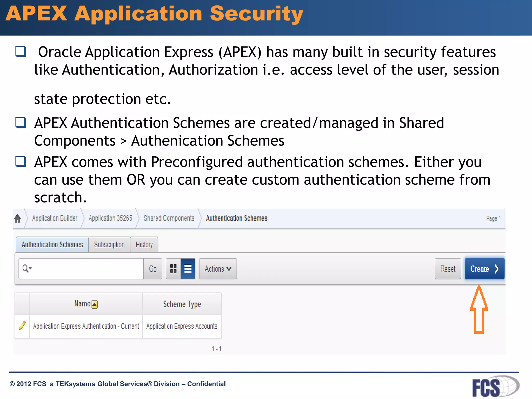Go to the home icon in the breadcrumb
This screenshot has width=532, height=399.
point(17,218)
